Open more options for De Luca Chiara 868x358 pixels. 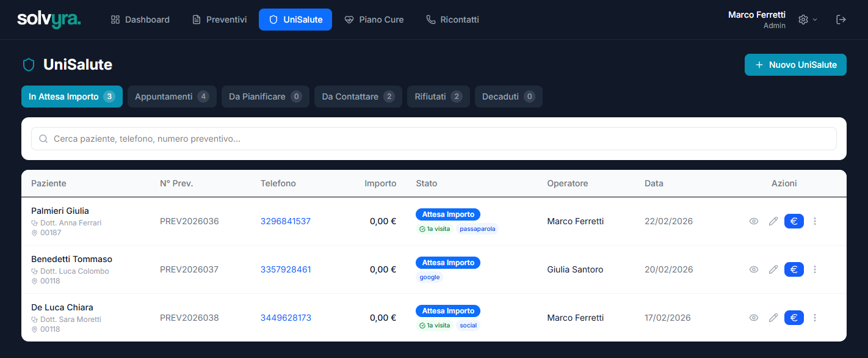(x=815, y=318)
